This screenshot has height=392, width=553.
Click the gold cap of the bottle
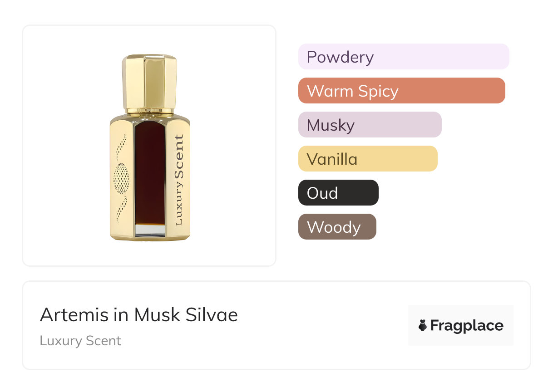click(149, 82)
